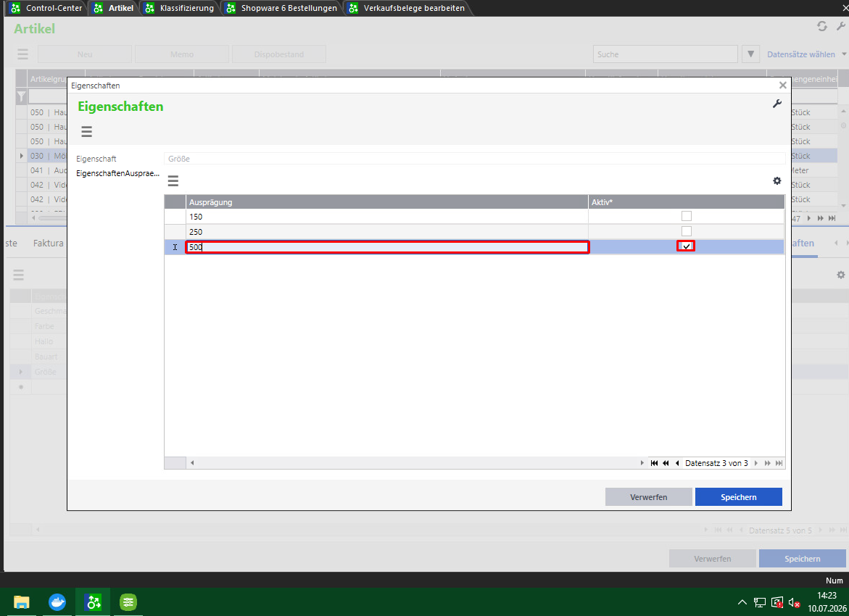This screenshot has height=616, width=849.
Task: Open Docker Desktop from the taskbar
Action: [x=57, y=602]
